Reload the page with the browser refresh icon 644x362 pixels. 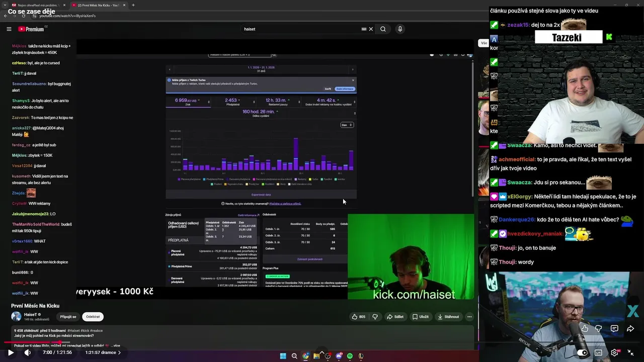[x=23, y=16]
